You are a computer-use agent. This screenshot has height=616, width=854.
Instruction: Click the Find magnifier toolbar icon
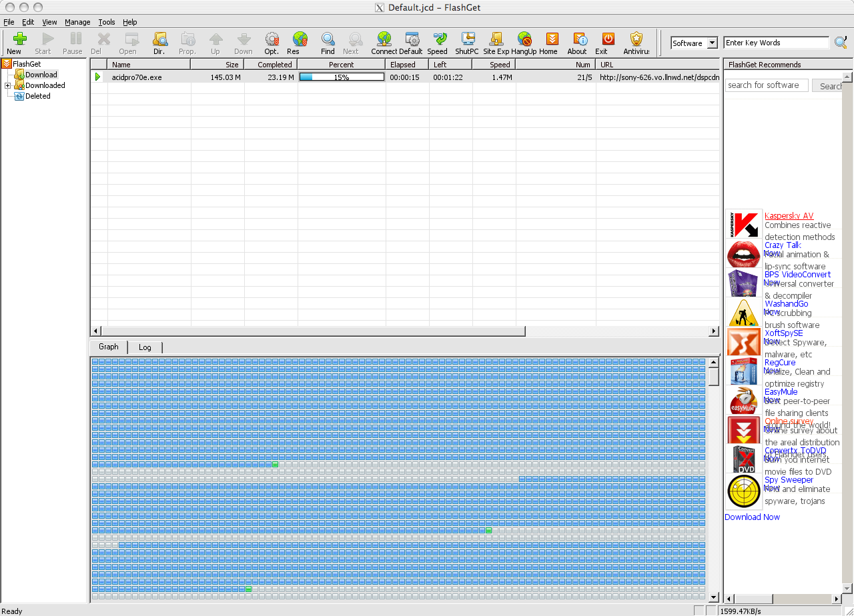click(328, 40)
